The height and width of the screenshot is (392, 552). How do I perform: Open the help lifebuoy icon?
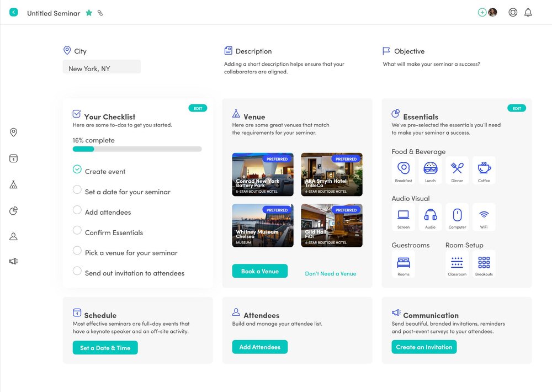coord(513,12)
